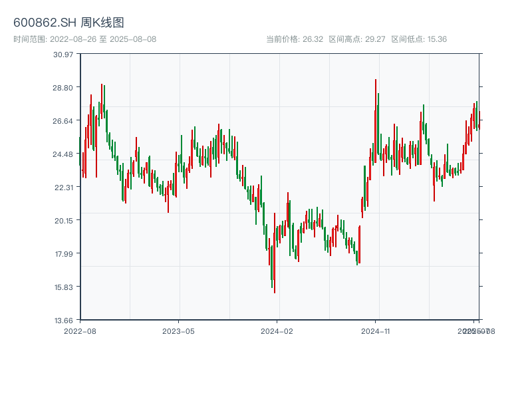Click y-axis label 26.64

(63, 121)
